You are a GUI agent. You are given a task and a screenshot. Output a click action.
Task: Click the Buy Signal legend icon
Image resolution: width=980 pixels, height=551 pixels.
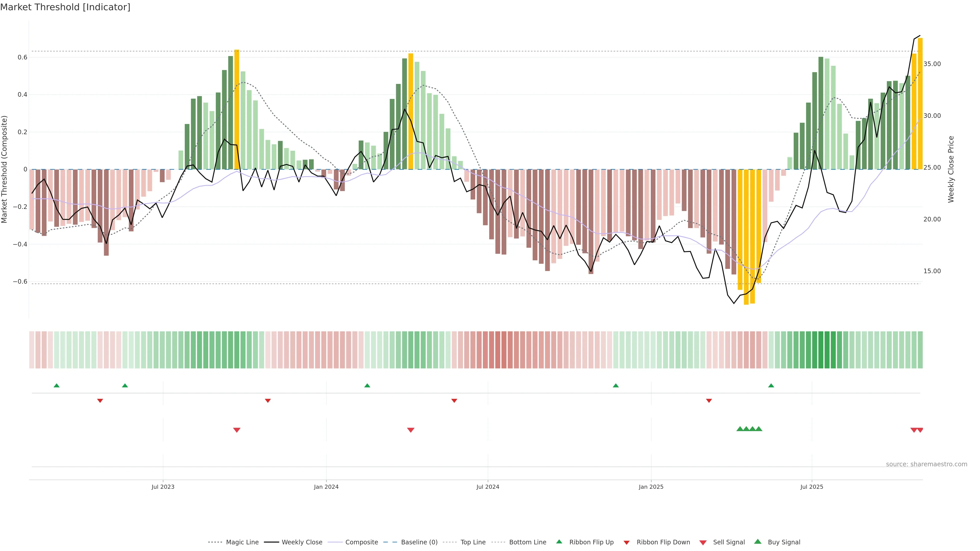[758, 542]
